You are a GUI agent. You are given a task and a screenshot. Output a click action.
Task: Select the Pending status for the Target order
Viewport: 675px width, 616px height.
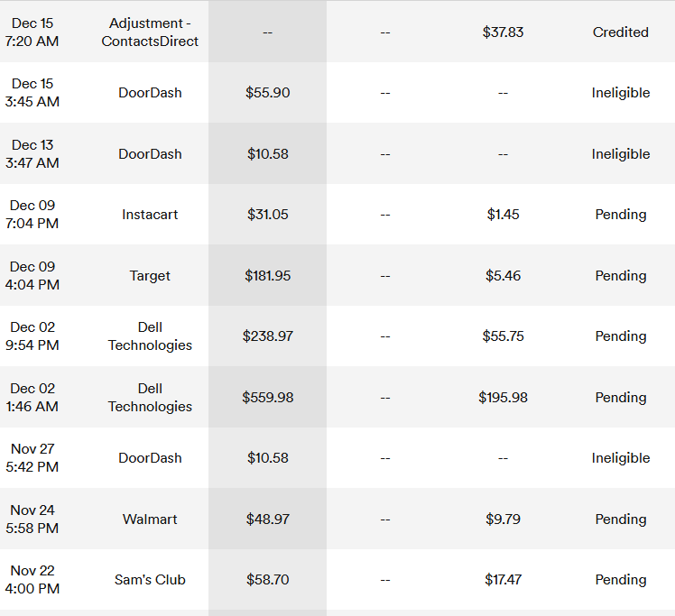(x=620, y=275)
